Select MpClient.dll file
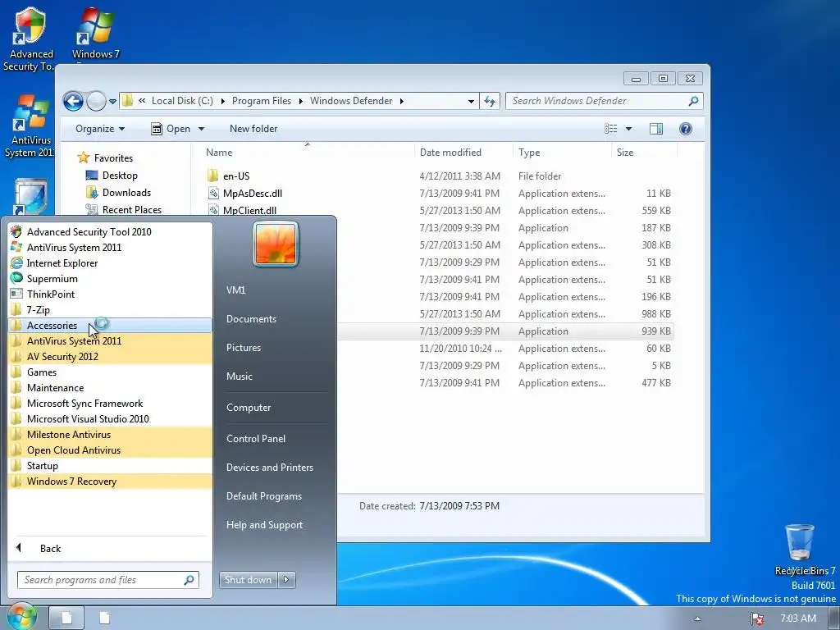The width and height of the screenshot is (840, 630). [x=249, y=211]
